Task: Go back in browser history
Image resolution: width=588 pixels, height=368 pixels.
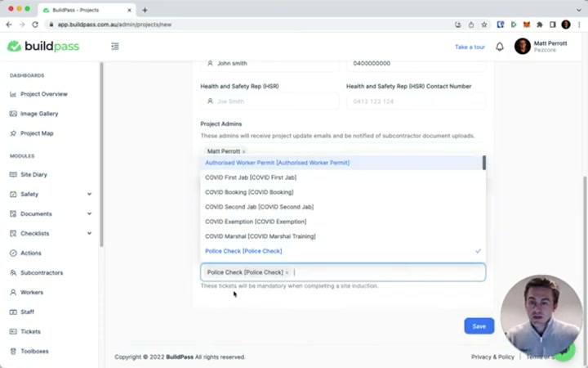Action: [9, 25]
